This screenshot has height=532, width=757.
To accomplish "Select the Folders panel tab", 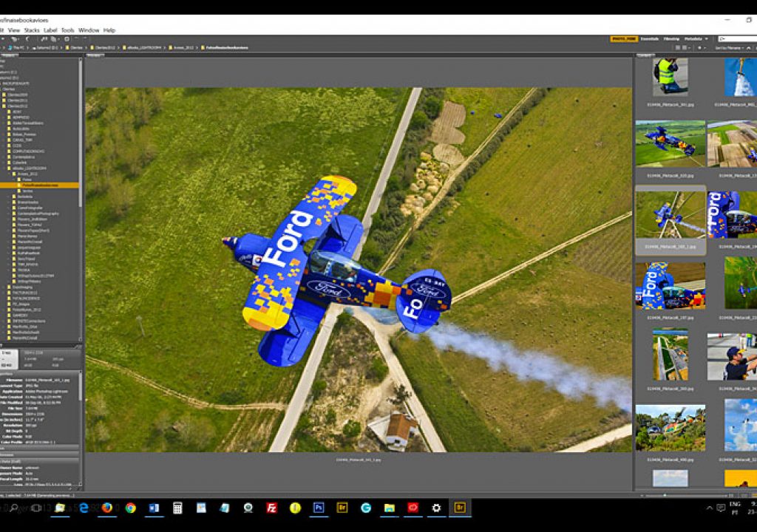I will [9, 55].
